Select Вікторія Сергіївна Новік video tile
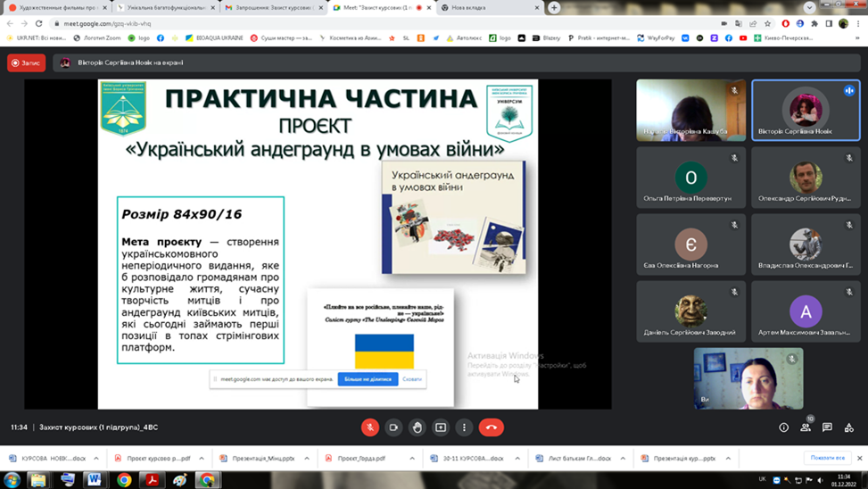This screenshot has height=489, width=868. click(x=806, y=110)
